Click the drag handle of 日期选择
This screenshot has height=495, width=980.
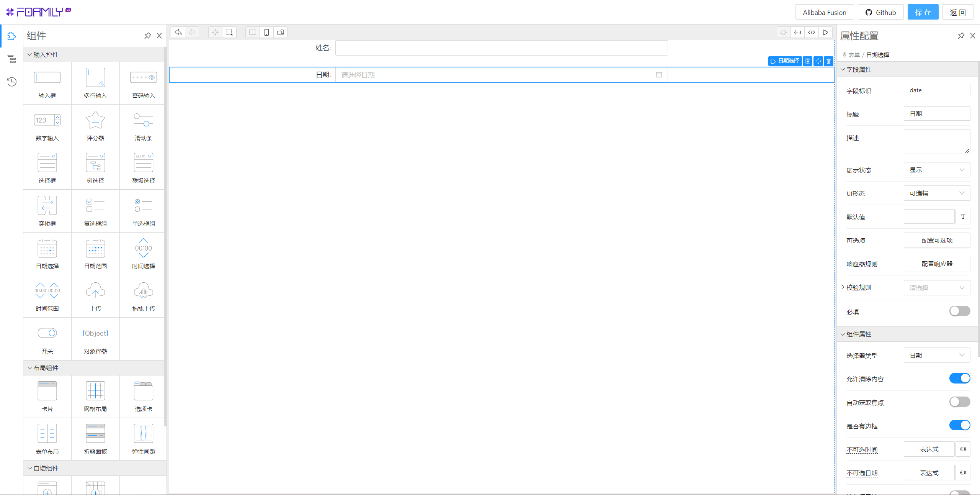coord(818,61)
